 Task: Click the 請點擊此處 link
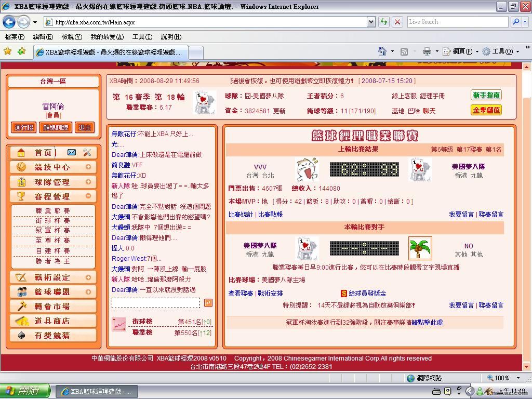click(x=427, y=322)
